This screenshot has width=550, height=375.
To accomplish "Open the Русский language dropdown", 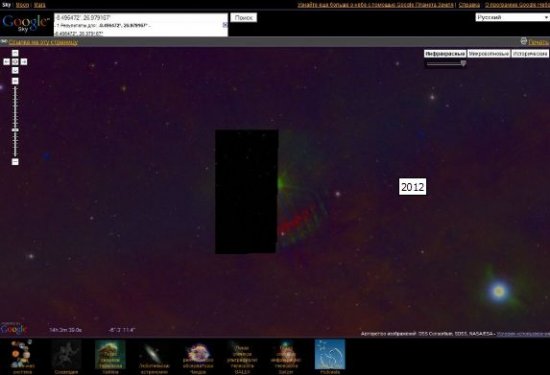I will coord(512,17).
